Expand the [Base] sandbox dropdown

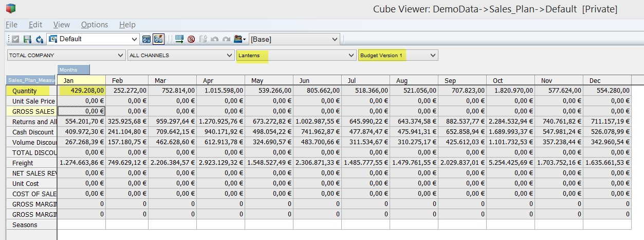[x=335, y=39]
